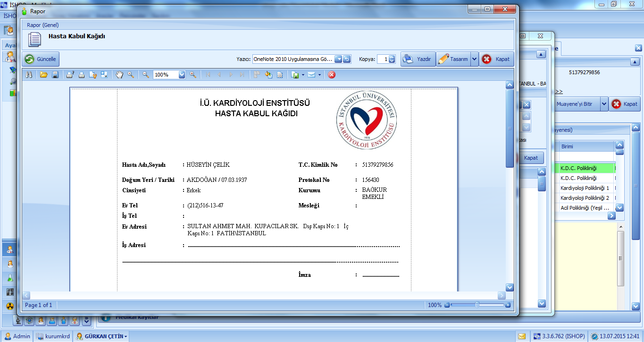Select the hand pan tool
Viewport: 644px width, 342px height.
coord(119,75)
